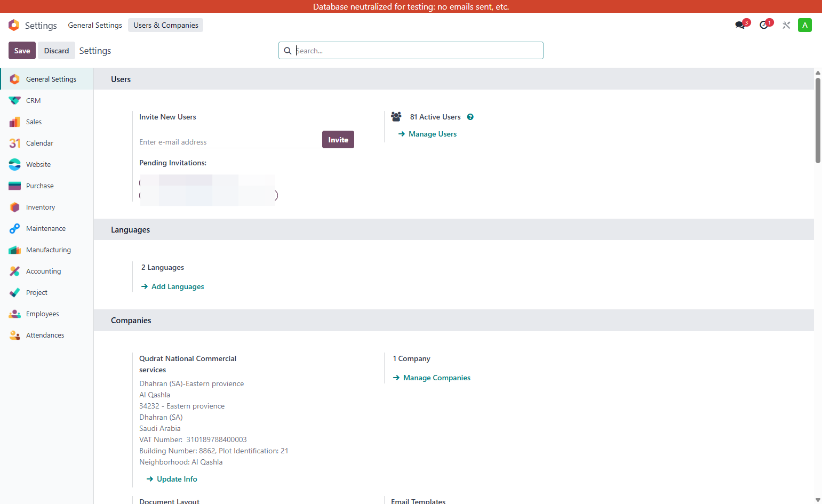Click the developer tools wrench icon
This screenshot has width=822, height=504.
pyautogui.click(x=786, y=25)
